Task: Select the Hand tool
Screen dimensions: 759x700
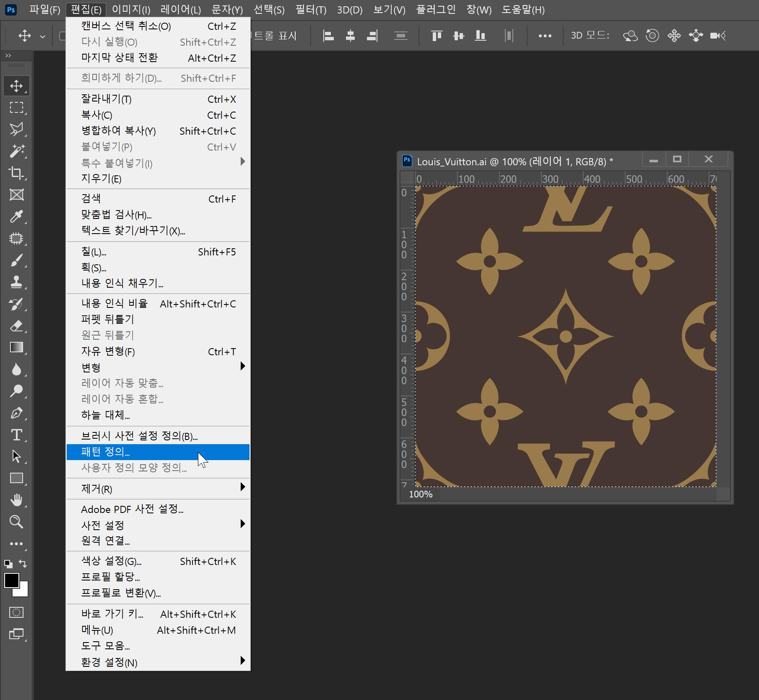Action: coord(16,500)
